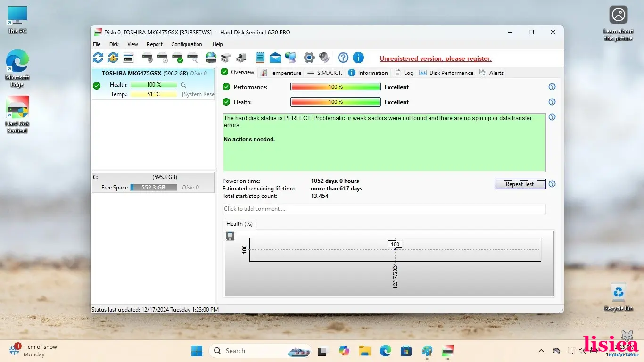Click the disk with globe icon
This screenshot has height=362, width=644.
pyautogui.click(x=211, y=58)
